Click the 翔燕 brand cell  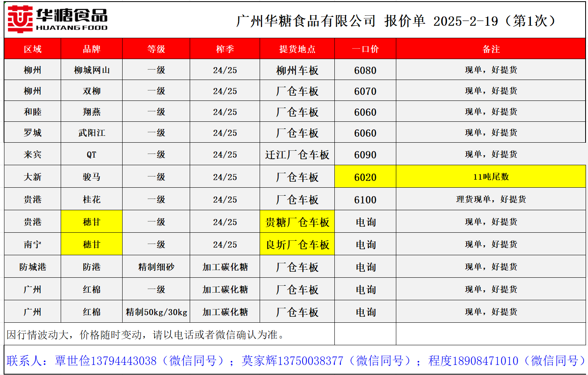click(x=92, y=112)
